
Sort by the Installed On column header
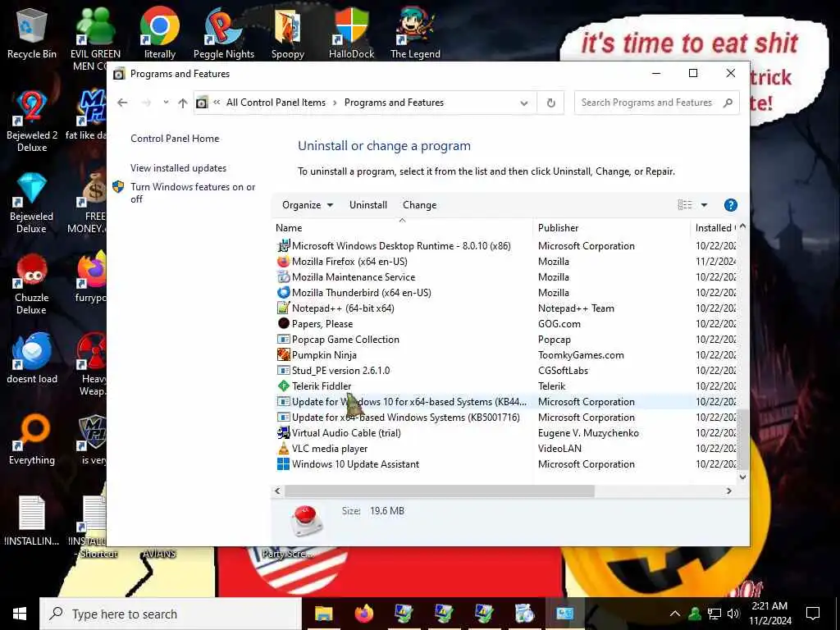[x=714, y=228]
